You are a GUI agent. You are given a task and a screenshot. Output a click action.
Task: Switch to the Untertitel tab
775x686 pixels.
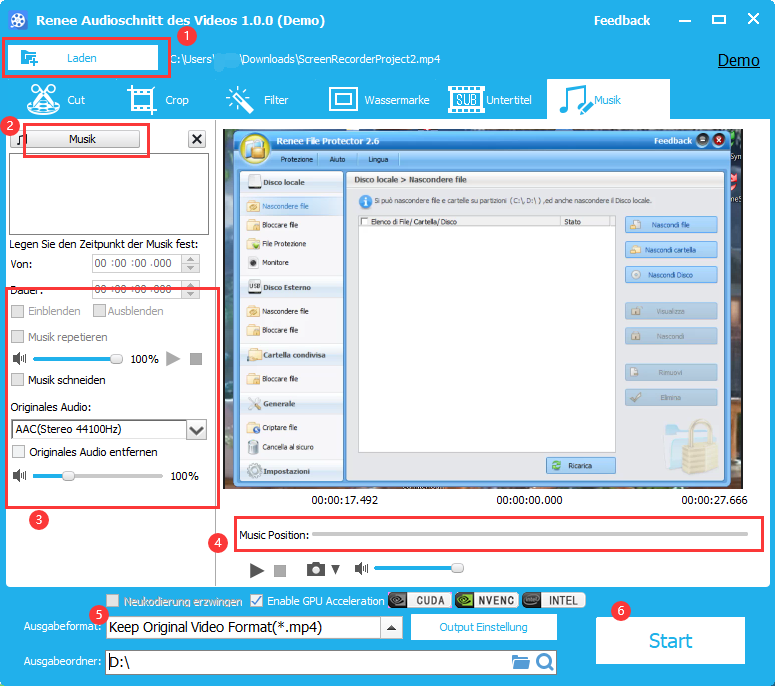coord(489,99)
